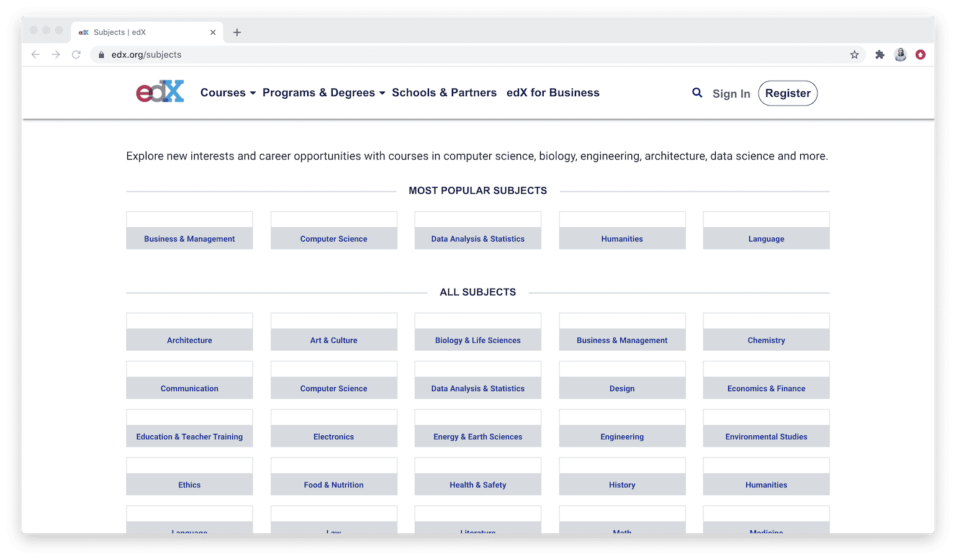Click the padlock icon in the address bar

101,55
